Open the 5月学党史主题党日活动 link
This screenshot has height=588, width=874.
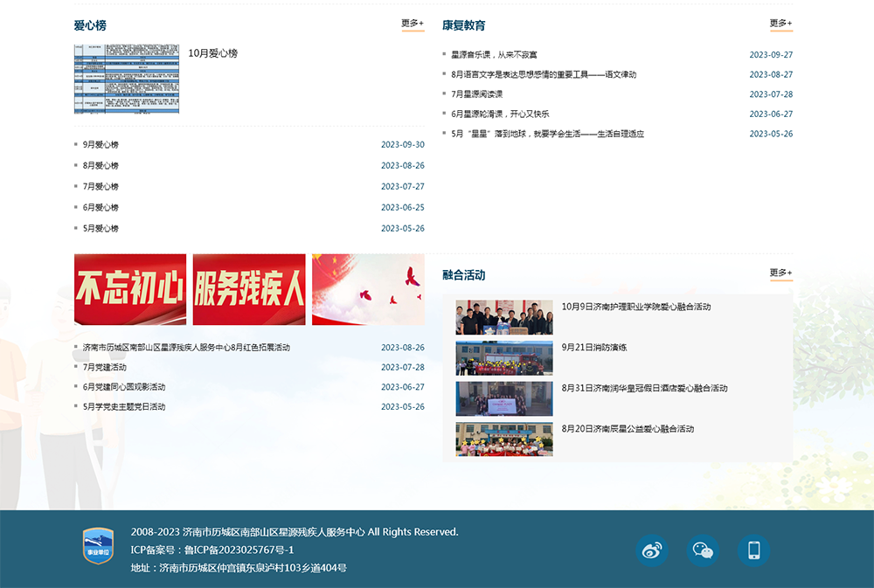tap(124, 407)
